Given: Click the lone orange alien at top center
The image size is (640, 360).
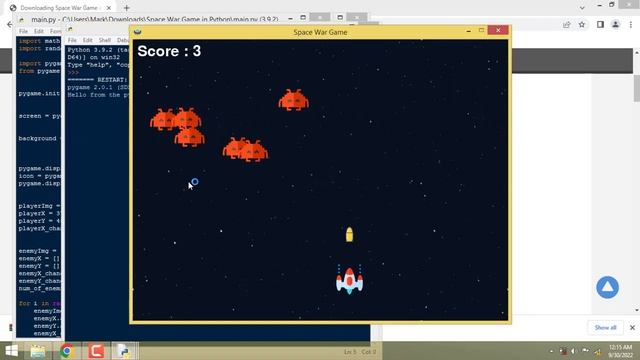Looking at the screenshot, I should [294, 100].
